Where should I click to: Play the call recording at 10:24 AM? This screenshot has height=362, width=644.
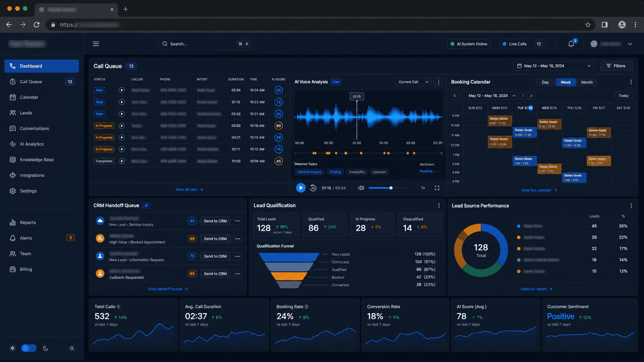point(122,90)
